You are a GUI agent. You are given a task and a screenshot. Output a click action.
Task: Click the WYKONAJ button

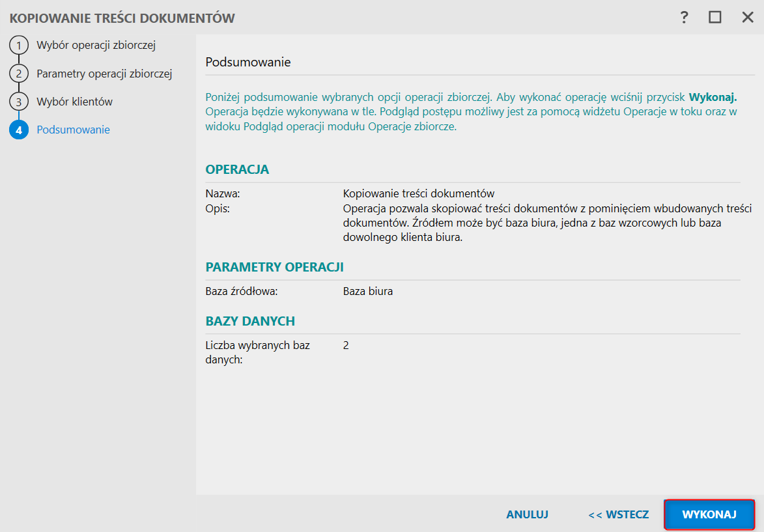click(709, 514)
